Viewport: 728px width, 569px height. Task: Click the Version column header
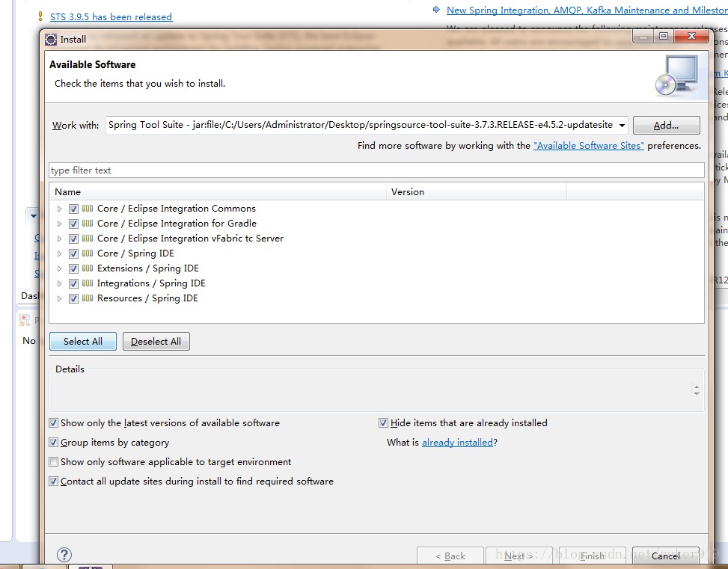pos(477,191)
